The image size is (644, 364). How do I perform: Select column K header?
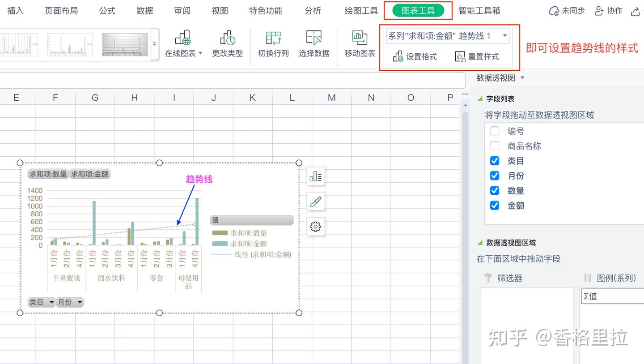[253, 97]
